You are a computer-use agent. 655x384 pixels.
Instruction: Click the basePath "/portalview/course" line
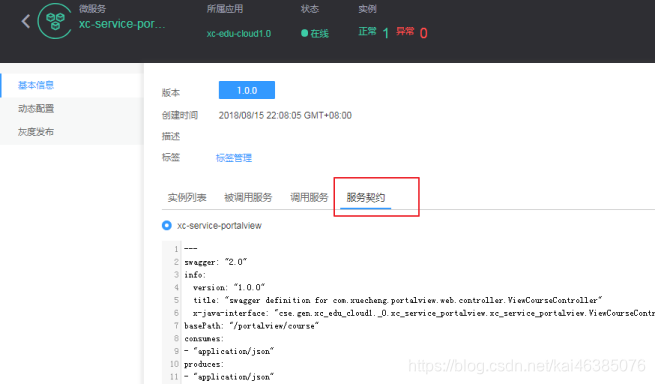(251, 326)
